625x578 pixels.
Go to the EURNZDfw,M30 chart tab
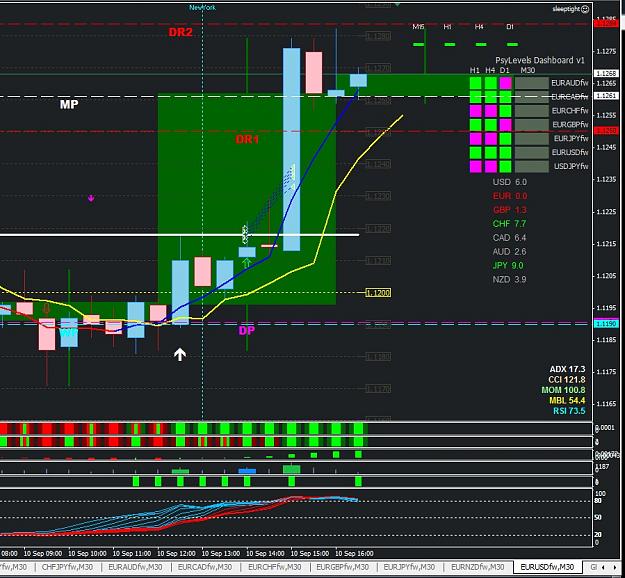478,567
